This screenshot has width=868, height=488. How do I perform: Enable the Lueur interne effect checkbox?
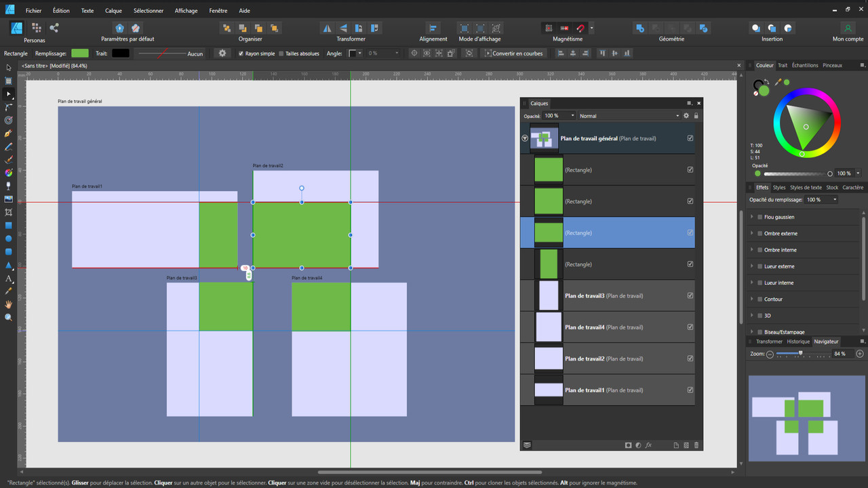[x=759, y=283]
